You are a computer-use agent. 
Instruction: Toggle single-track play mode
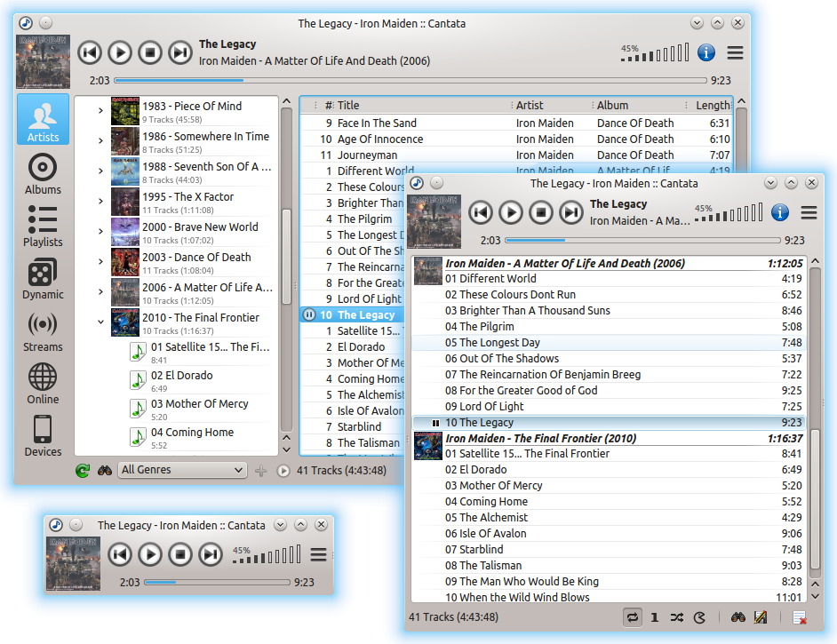pos(654,617)
